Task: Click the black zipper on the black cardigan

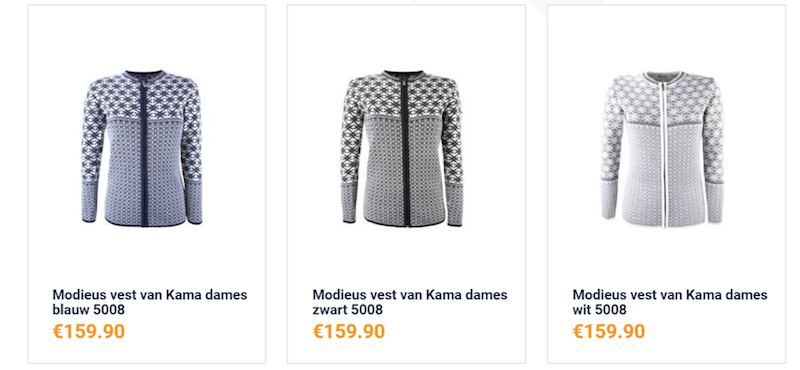Action: [x=405, y=153]
